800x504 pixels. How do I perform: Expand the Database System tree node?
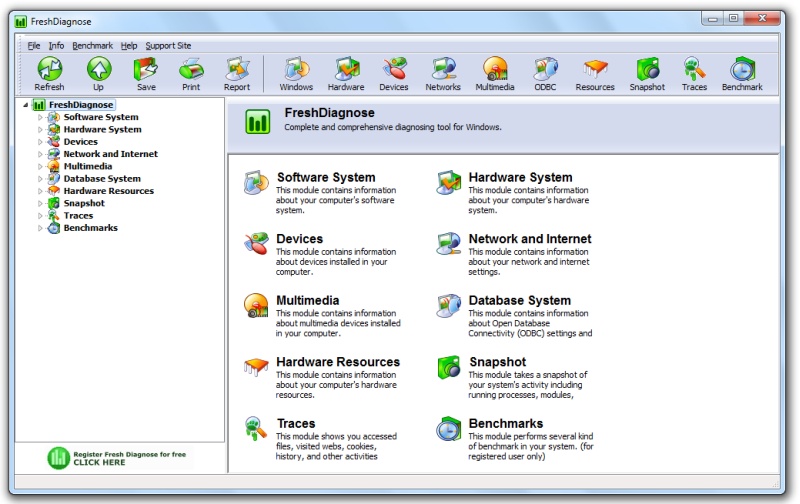coord(40,179)
